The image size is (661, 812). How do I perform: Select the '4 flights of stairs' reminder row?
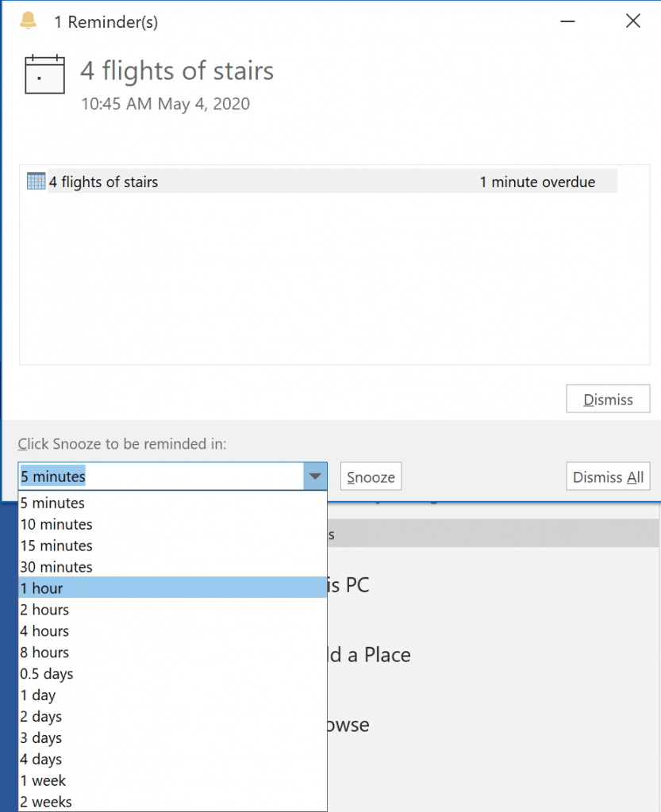point(238,181)
